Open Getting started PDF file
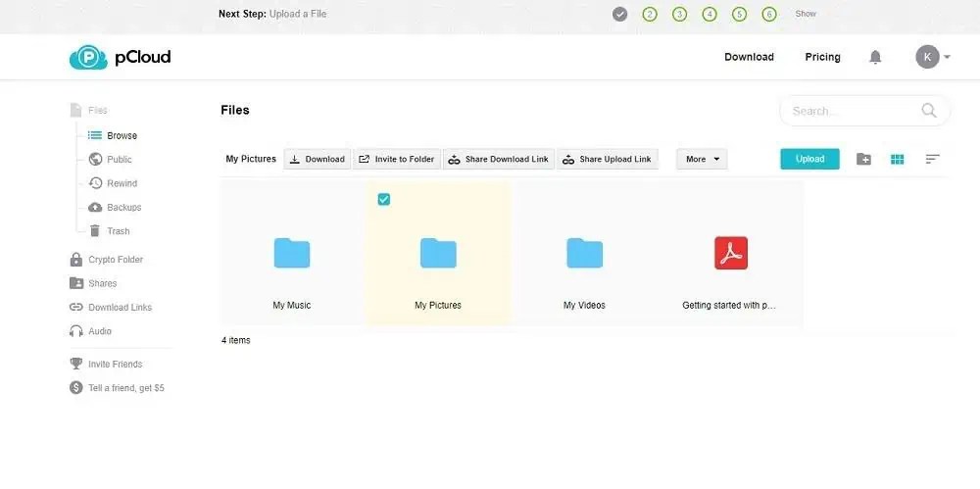This screenshot has width=980, height=489. 731,253
